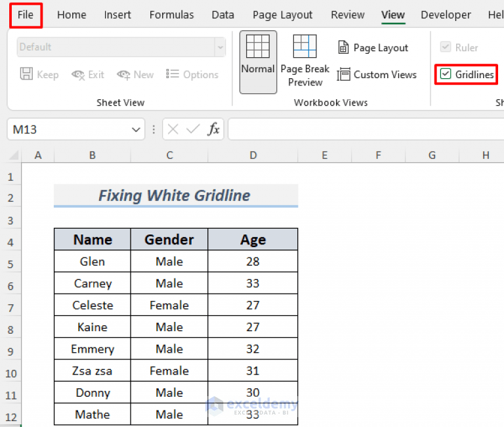
Task: Click the Select All corner triangle
Action: tap(13, 156)
